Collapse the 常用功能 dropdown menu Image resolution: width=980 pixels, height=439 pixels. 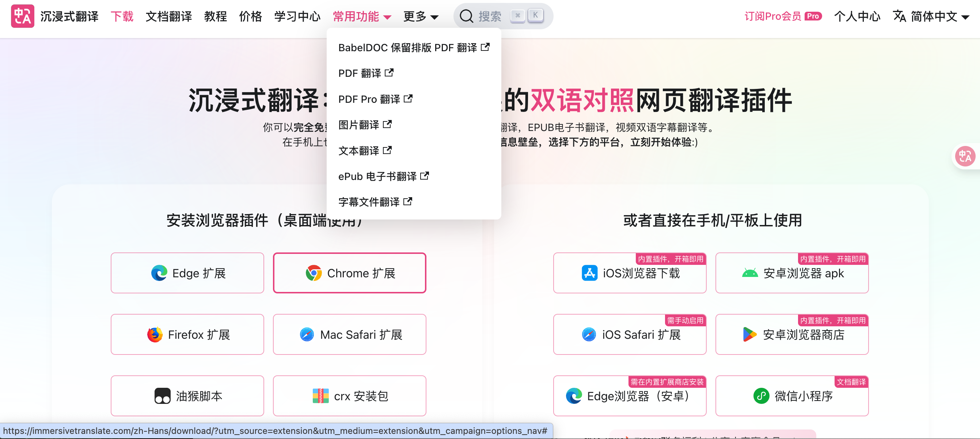361,16
